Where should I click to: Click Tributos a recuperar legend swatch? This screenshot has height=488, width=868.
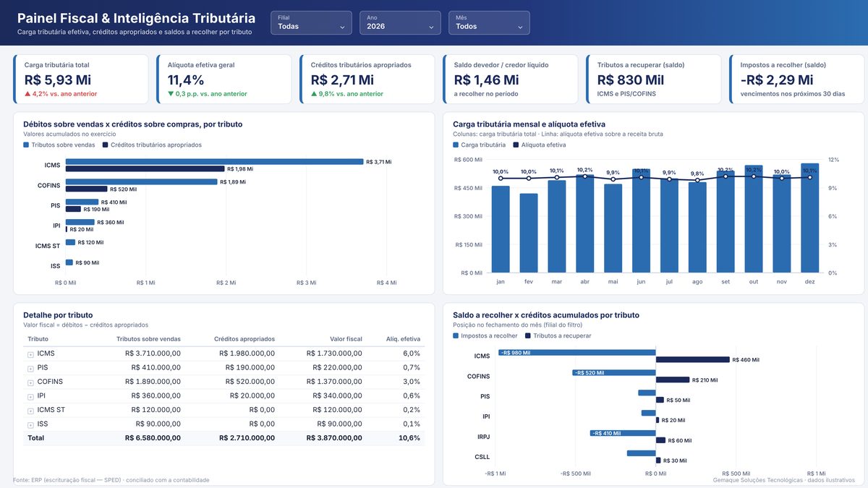[528, 335]
